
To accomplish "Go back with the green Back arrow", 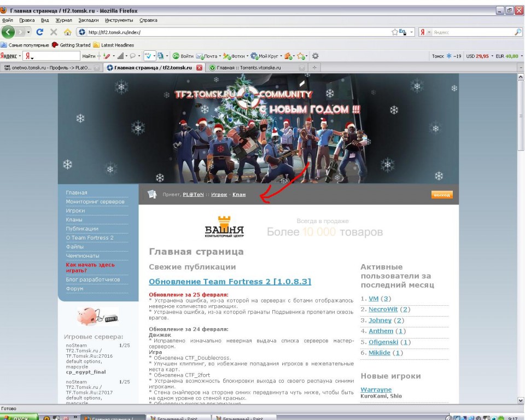I will coord(8,32).
